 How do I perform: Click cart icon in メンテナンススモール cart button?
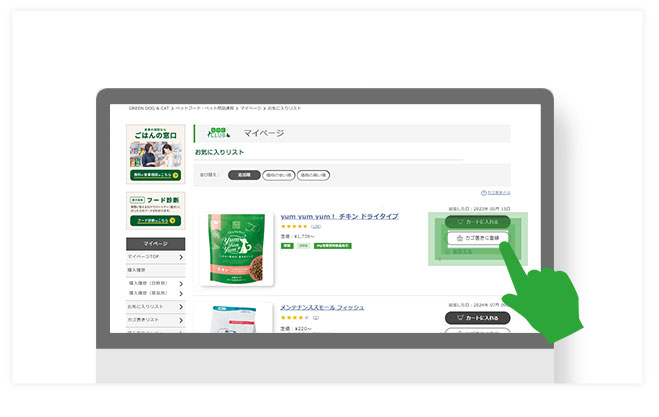pos(460,318)
